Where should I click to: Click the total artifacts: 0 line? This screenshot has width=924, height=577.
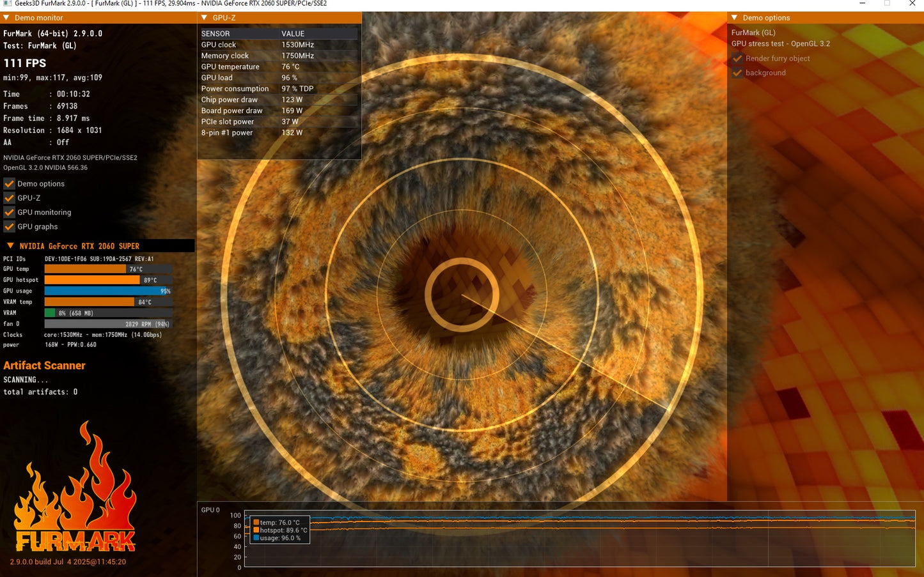(40, 392)
